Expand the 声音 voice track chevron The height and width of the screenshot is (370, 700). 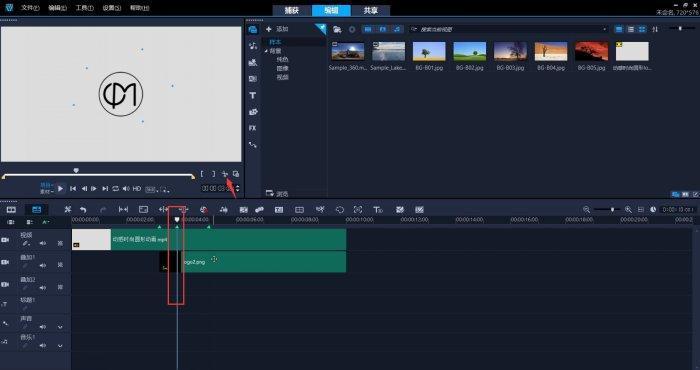pos(60,327)
